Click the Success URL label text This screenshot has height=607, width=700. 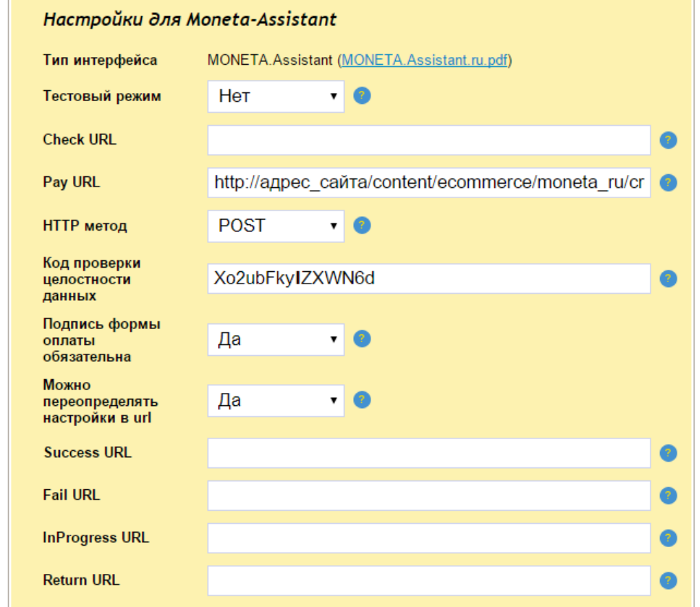coord(87,452)
